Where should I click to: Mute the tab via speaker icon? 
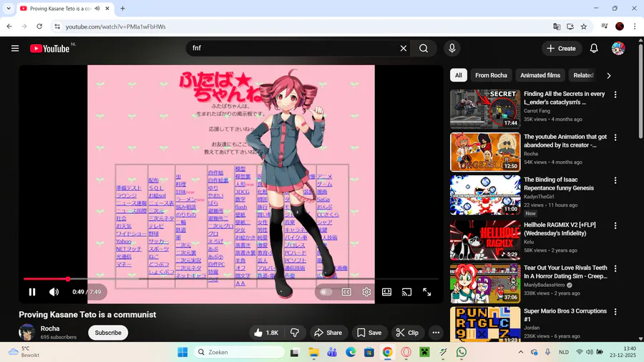pyautogui.click(x=97, y=8)
